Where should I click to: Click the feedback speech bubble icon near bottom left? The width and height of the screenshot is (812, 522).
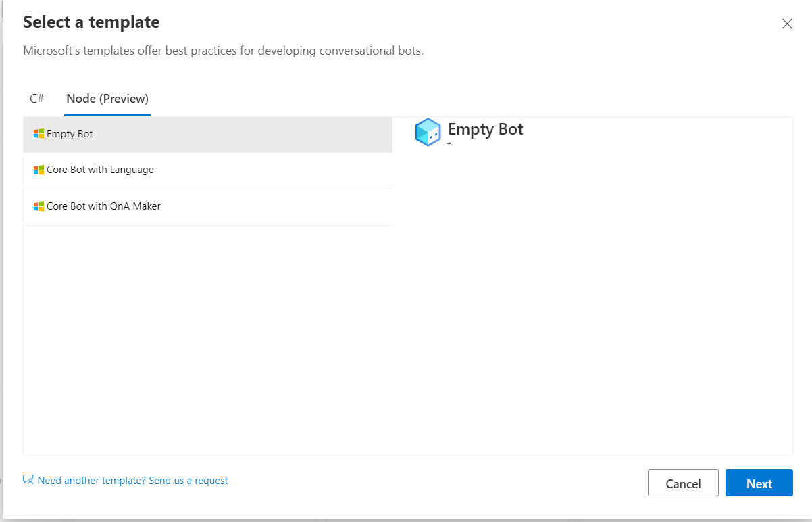(28, 479)
